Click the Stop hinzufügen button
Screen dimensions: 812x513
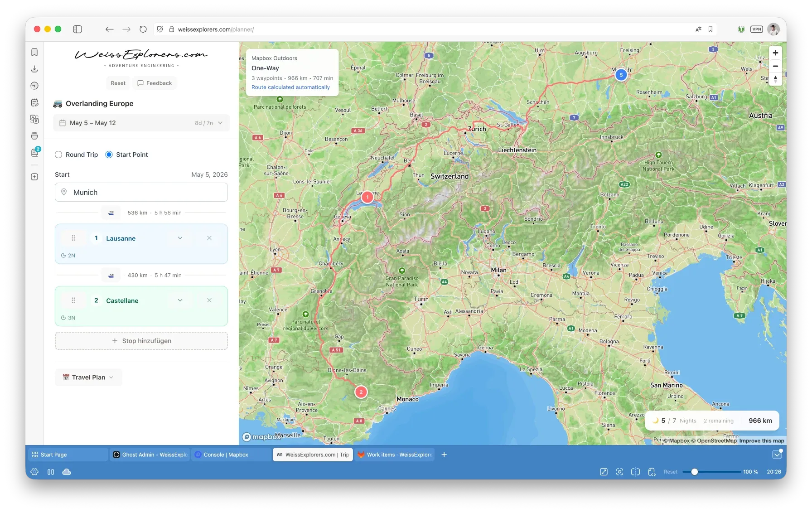pyautogui.click(x=141, y=341)
